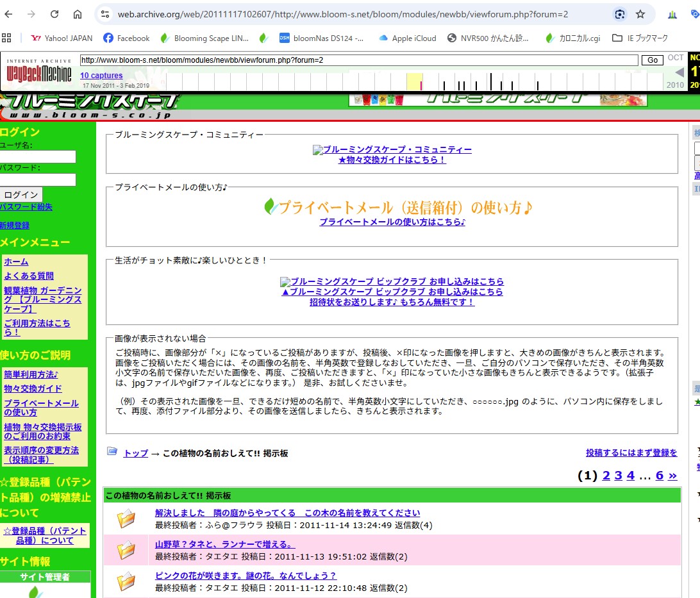The width and height of the screenshot is (700, 598).
Task: Open site information icon in address bar
Action: 105,14
